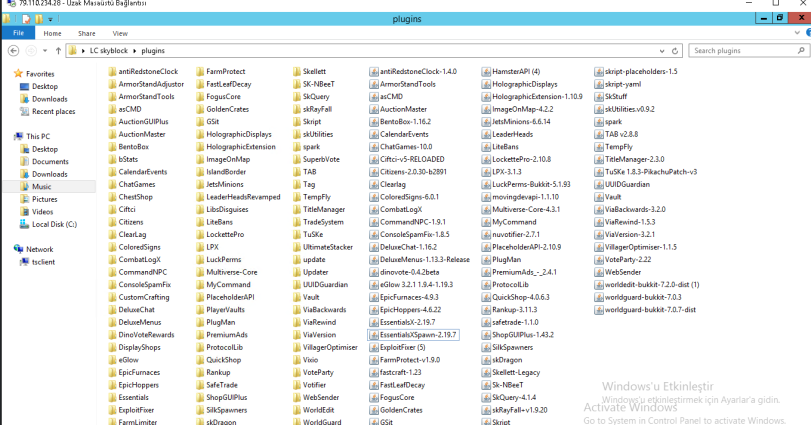811x425 pixels.
Task: Open the PlaceholderAPI folder icon
Action: pyautogui.click(x=200, y=297)
